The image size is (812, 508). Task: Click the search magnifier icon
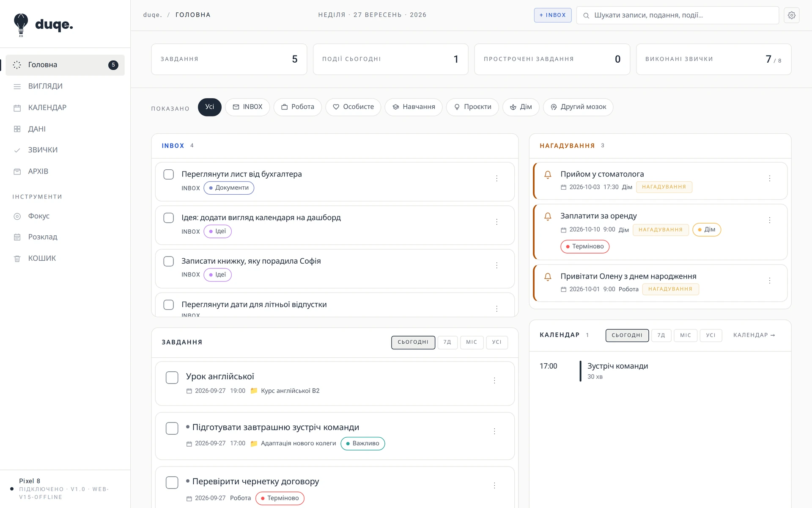(586, 16)
